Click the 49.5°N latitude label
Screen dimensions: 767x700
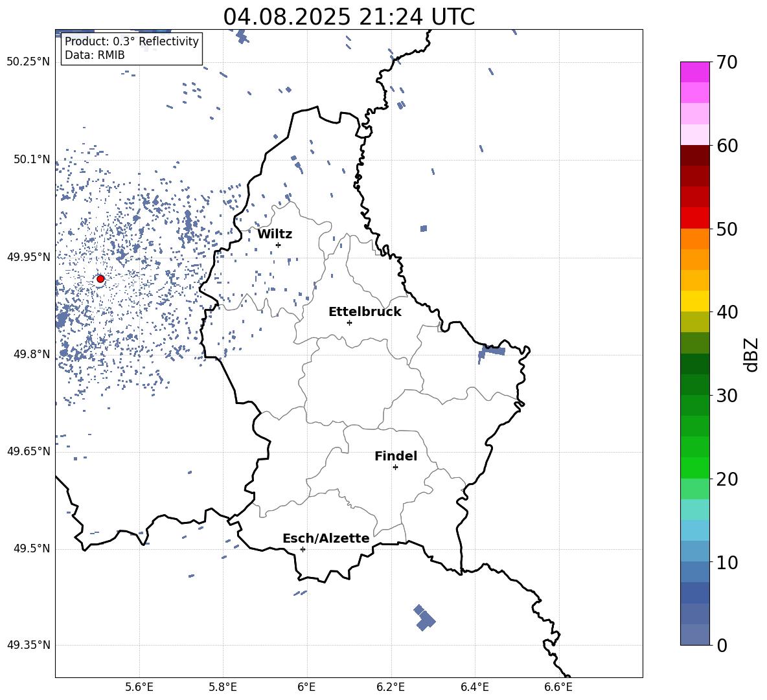tap(32, 548)
